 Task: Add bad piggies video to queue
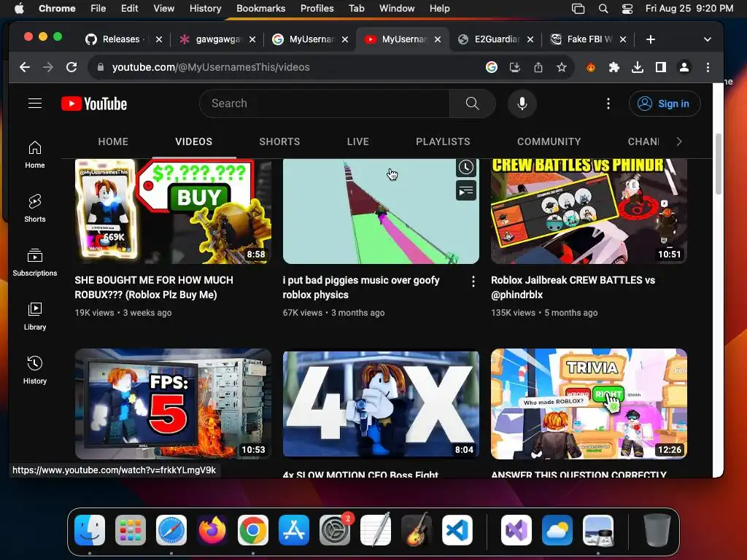(x=466, y=191)
